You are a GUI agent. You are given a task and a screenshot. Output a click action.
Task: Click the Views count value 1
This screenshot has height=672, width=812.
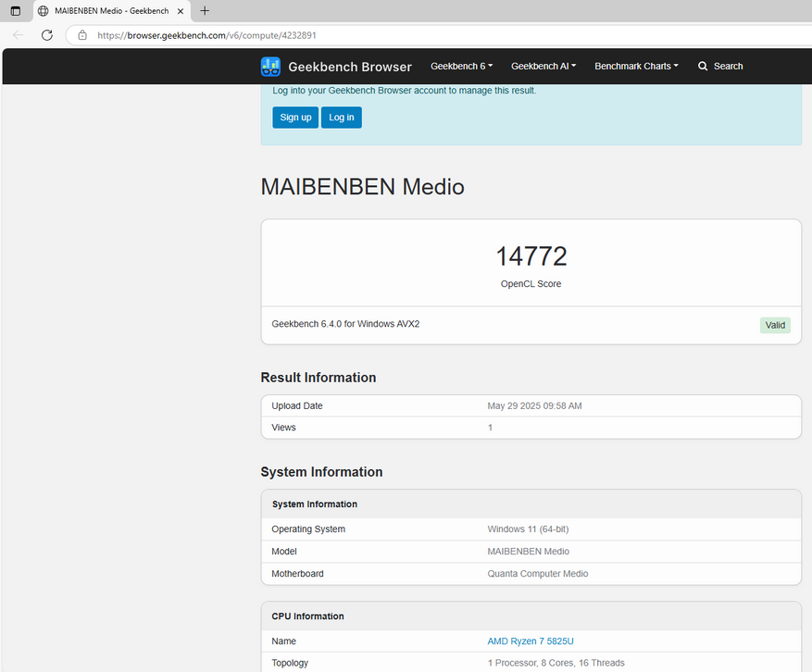(x=491, y=428)
